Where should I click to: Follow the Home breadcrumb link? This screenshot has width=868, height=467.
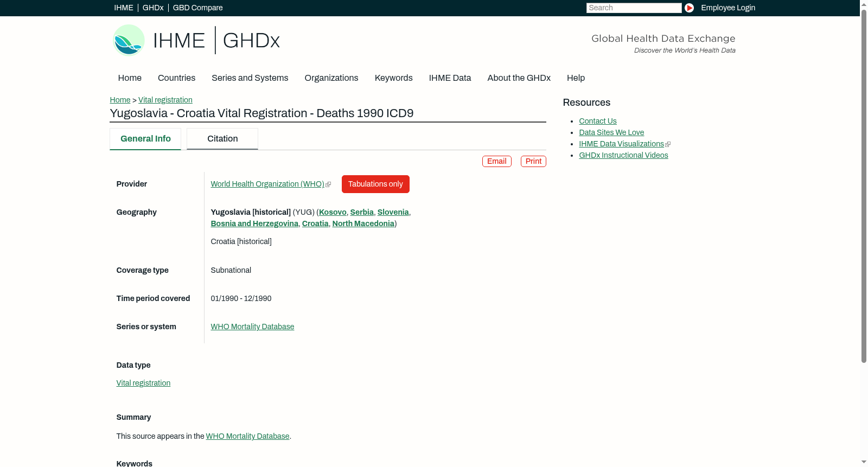(x=120, y=100)
